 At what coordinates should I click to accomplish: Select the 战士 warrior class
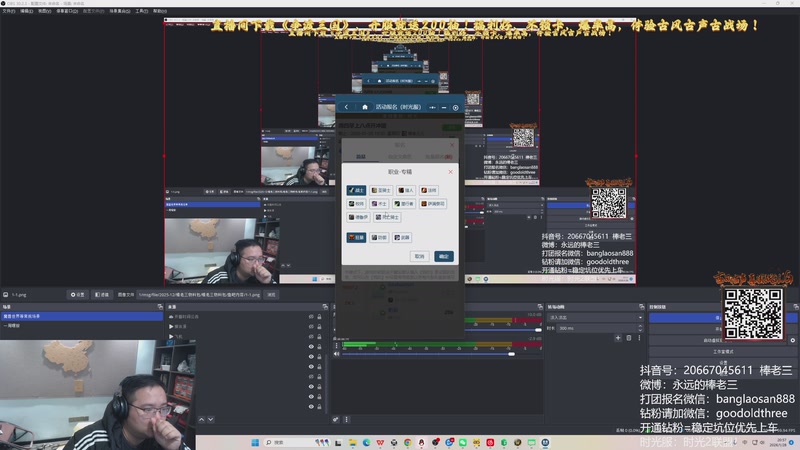[x=356, y=190]
